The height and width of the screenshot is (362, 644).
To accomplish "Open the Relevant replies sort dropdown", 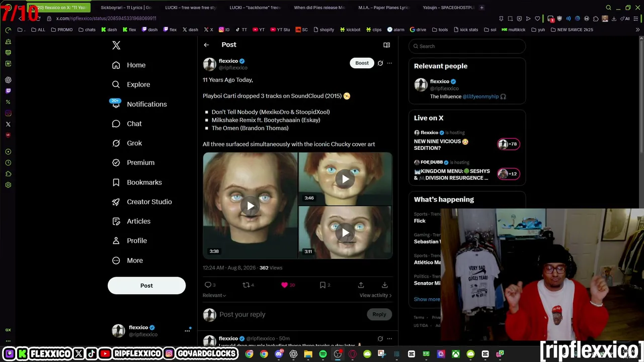I will [214, 295].
